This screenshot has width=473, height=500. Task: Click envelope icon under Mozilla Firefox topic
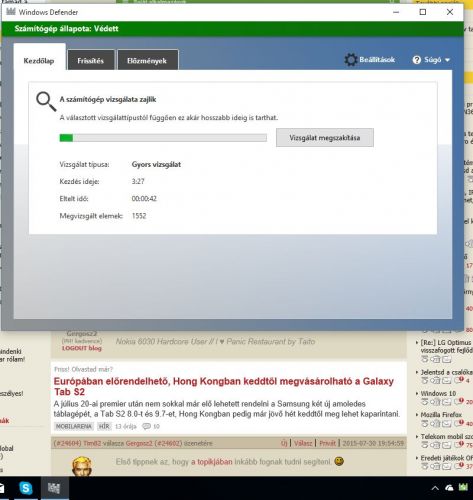pyautogui.click(x=447, y=424)
